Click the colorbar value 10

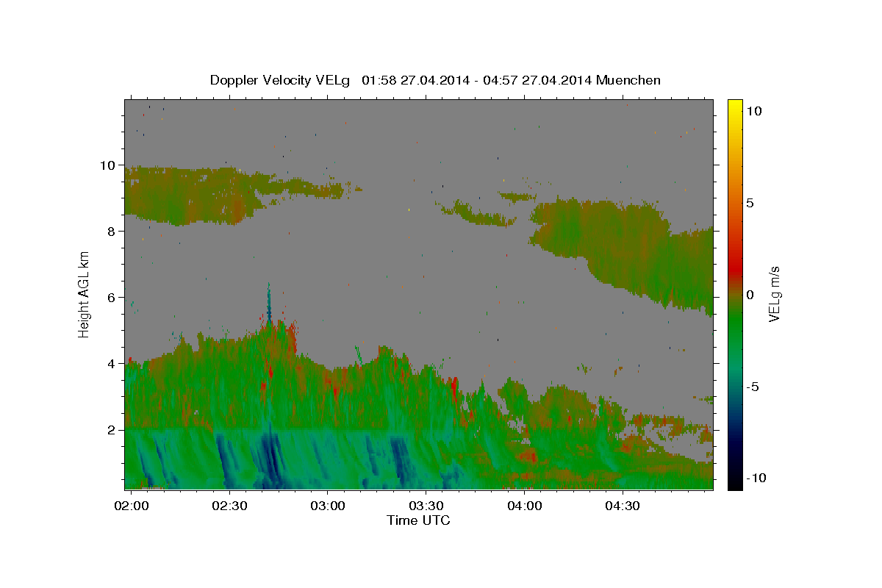click(x=753, y=110)
